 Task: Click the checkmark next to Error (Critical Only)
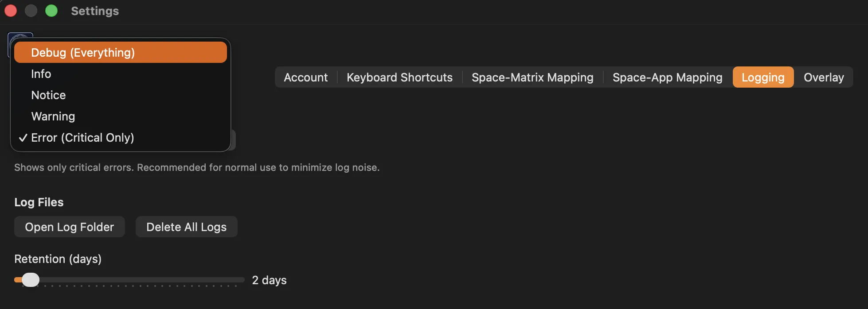pos(23,137)
